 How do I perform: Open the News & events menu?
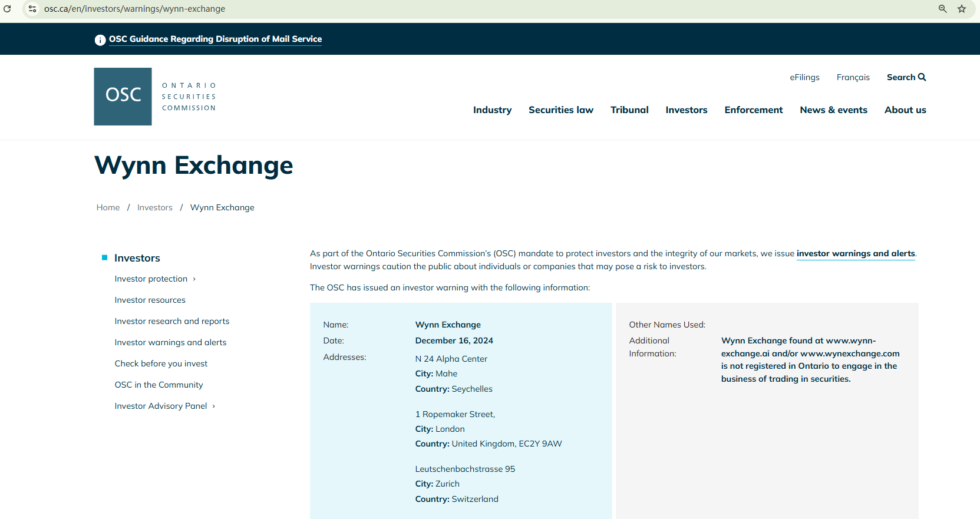tap(833, 110)
